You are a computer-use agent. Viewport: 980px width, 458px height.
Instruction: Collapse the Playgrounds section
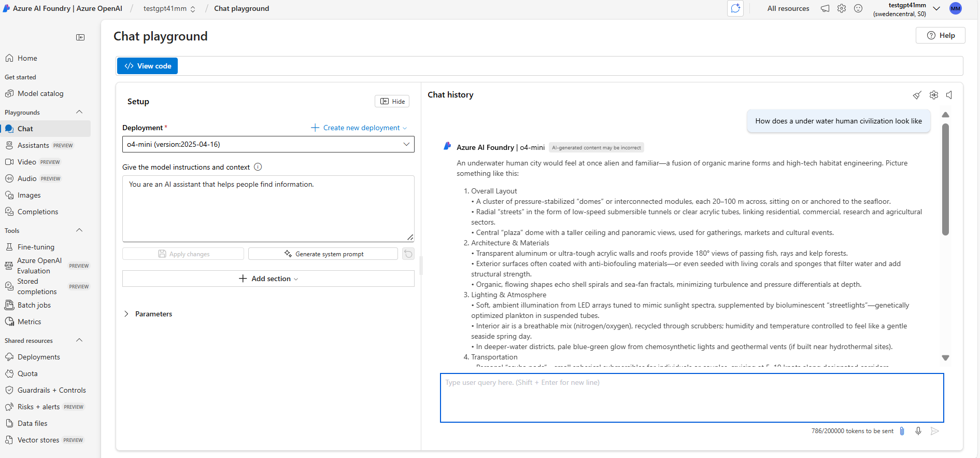(79, 112)
